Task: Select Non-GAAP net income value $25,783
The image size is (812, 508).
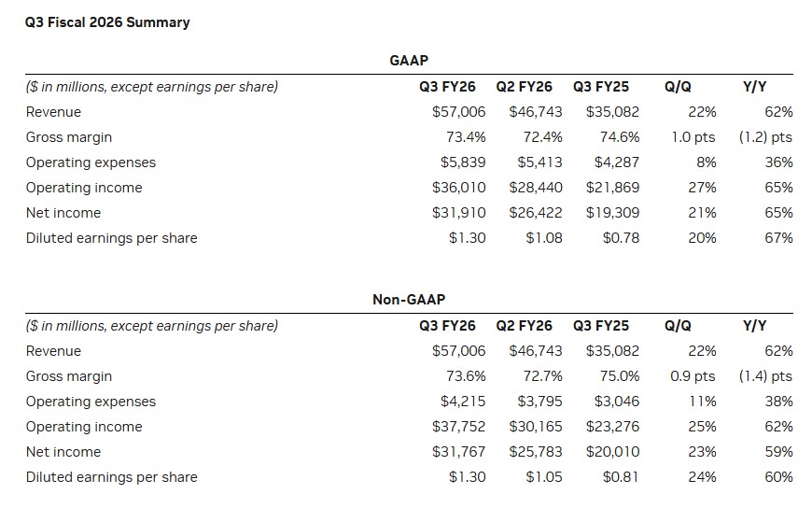Action: 536,452
